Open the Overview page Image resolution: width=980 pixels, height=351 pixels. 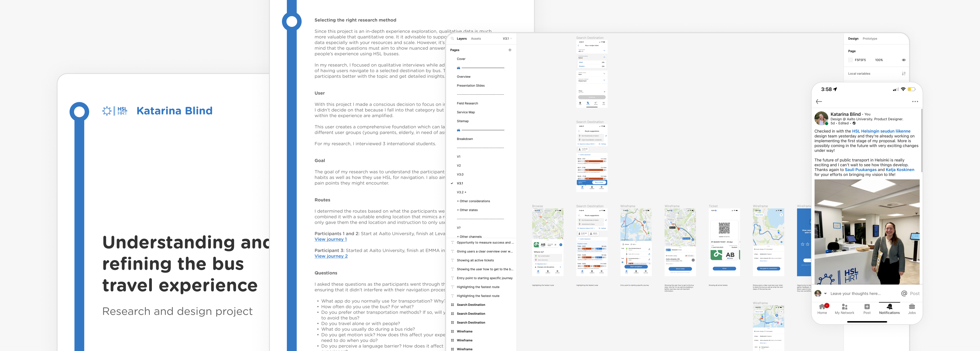click(x=463, y=77)
